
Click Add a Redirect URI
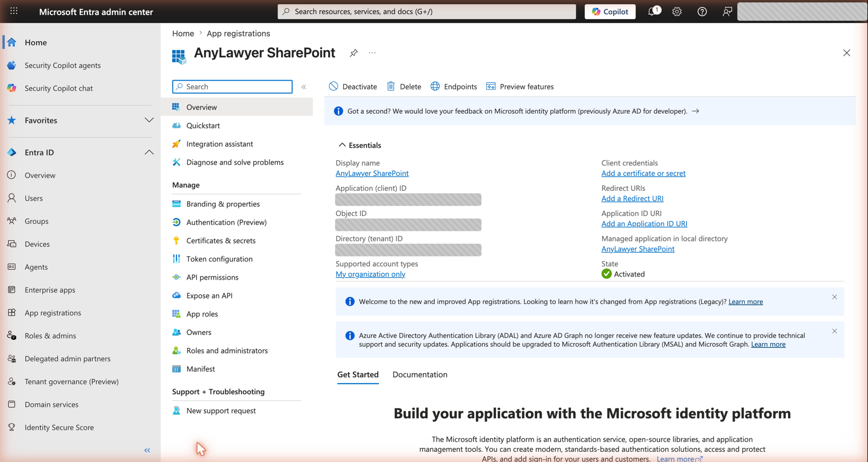pyautogui.click(x=632, y=199)
